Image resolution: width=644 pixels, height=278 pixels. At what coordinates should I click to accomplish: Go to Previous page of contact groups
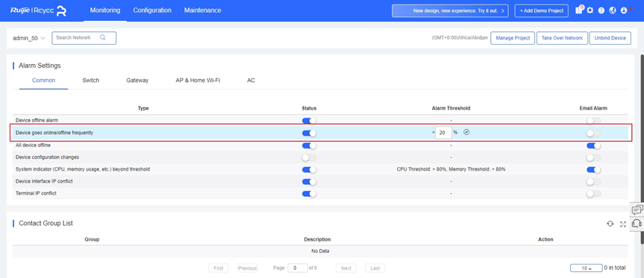[x=247, y=268]
